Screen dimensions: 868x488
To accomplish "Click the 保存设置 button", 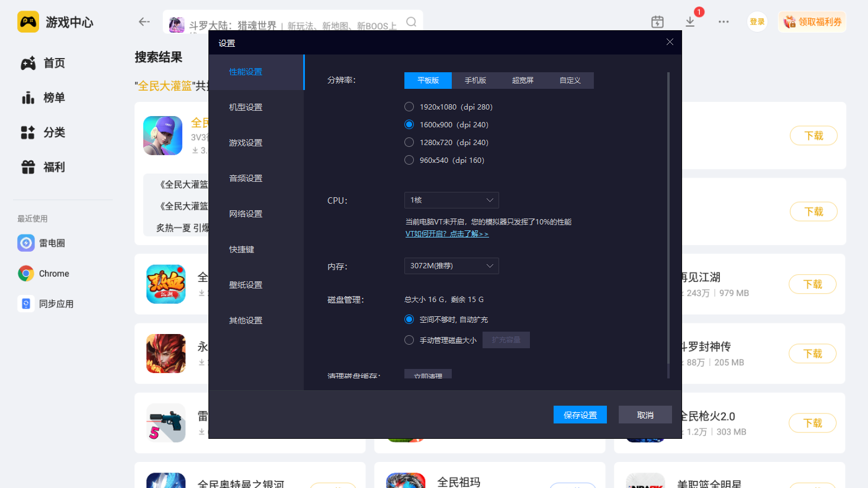I will (580, 415).
